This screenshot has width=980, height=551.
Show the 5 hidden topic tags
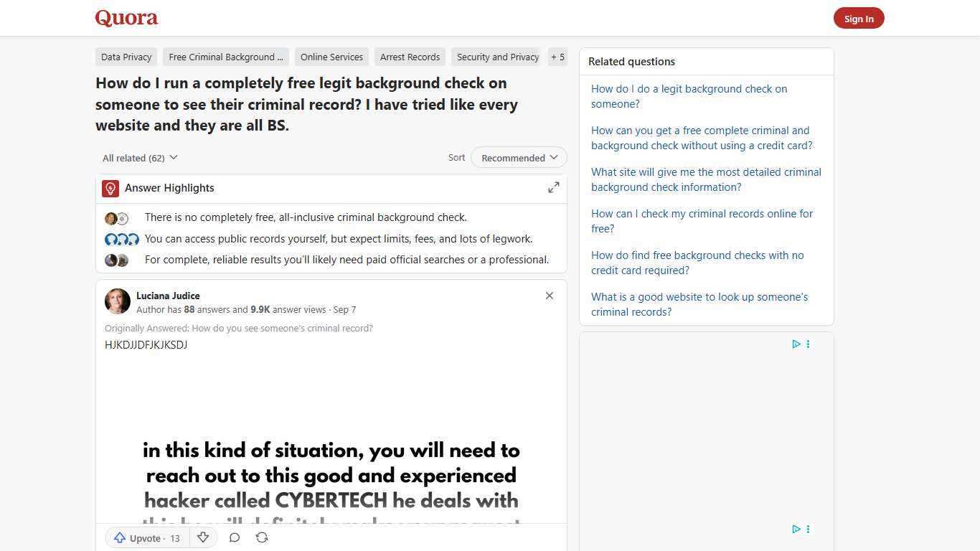tap(557, 57)
